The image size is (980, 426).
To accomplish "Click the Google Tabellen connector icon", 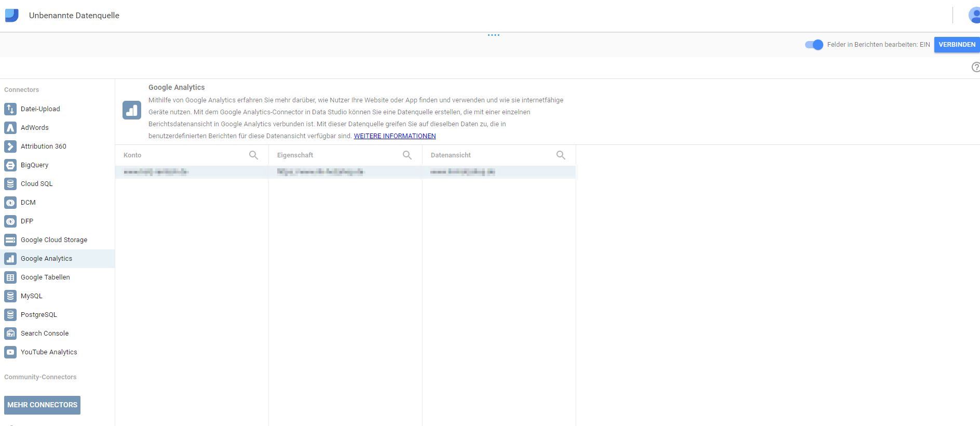I will (10, 277).
